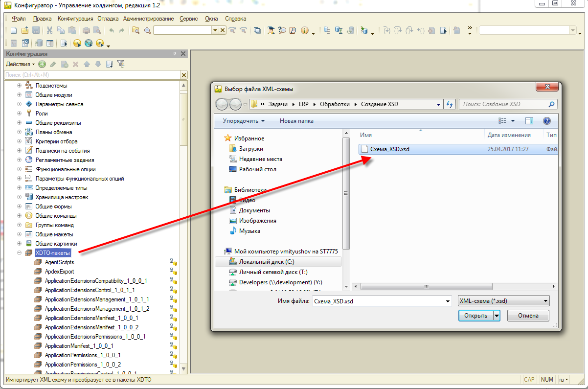
Task: Click the Поиск: Создание XSD search box
Action: pos(508,104)
